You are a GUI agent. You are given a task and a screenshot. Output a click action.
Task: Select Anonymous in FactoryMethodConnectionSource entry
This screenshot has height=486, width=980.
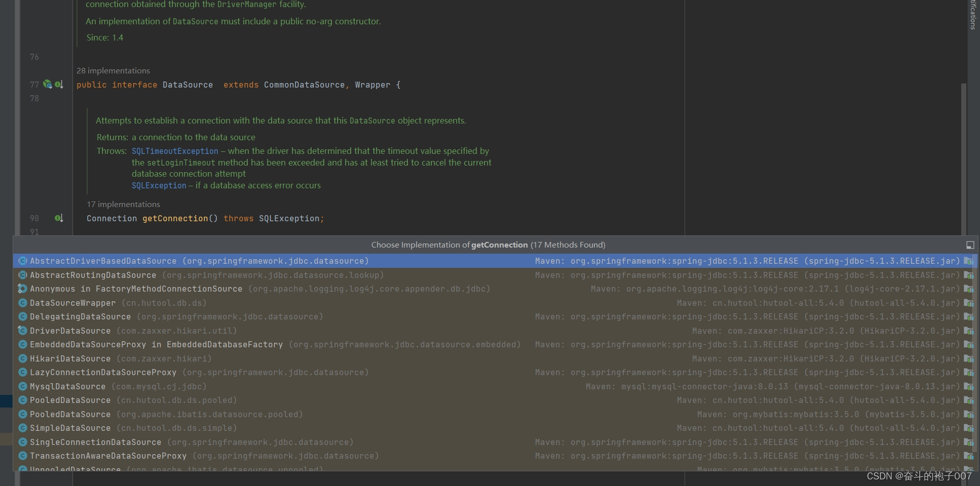pyautogui.click(x=495, y=289)
